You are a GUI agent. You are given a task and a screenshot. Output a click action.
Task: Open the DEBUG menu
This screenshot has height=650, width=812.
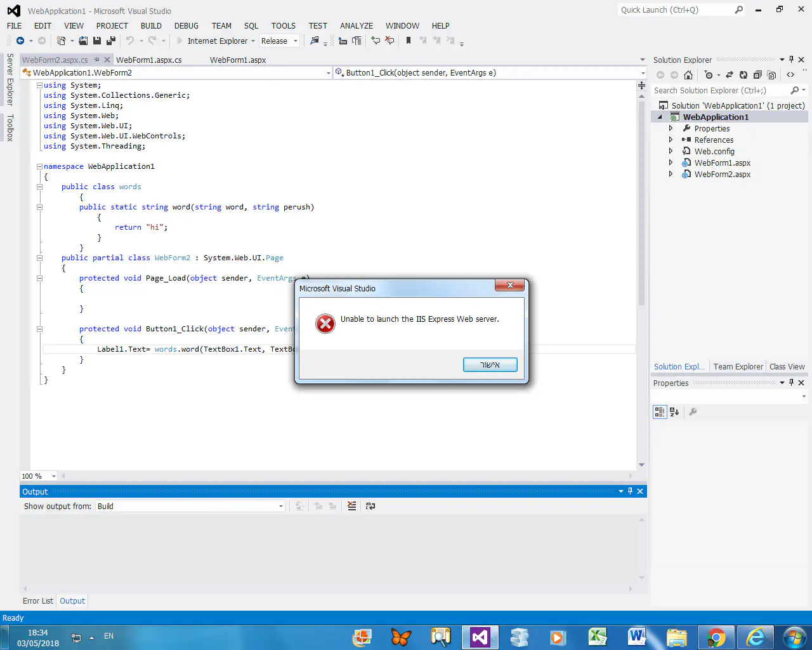[186, 25]
